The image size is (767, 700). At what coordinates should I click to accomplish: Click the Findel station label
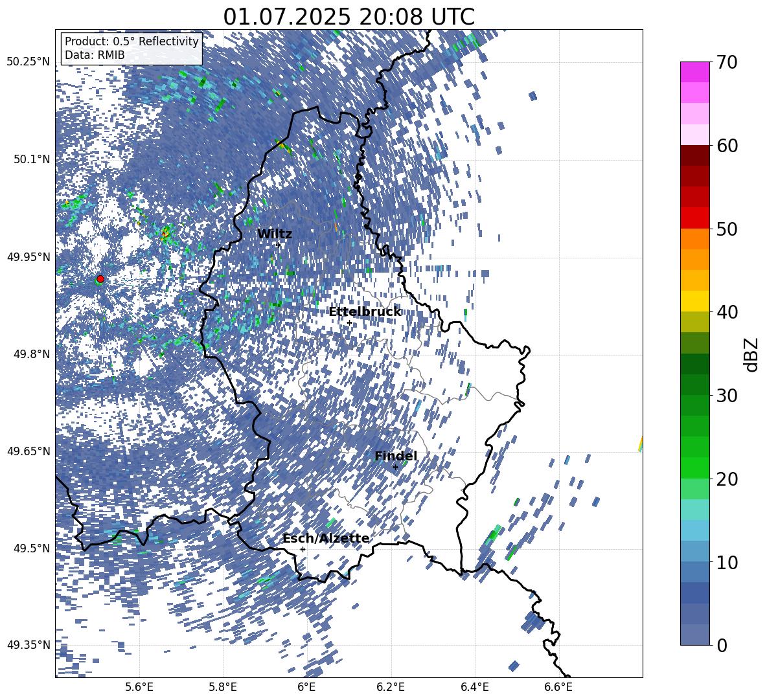(x=396, y=456)
